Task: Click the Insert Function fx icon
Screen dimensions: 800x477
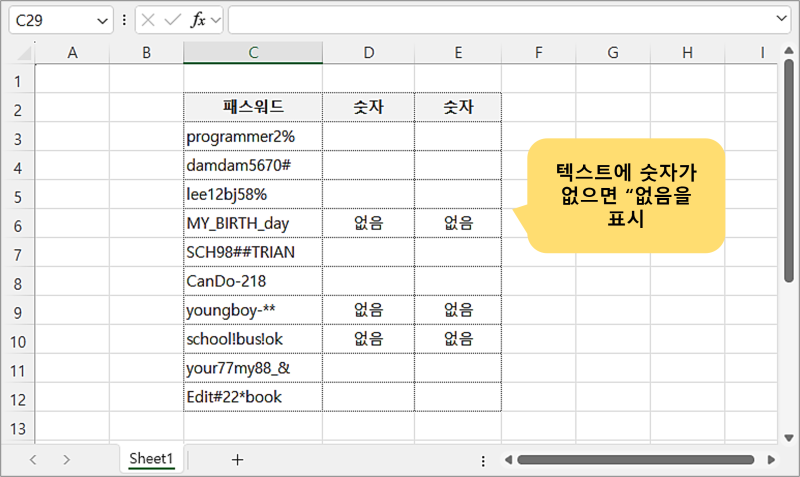Action: tap(198, 19)
